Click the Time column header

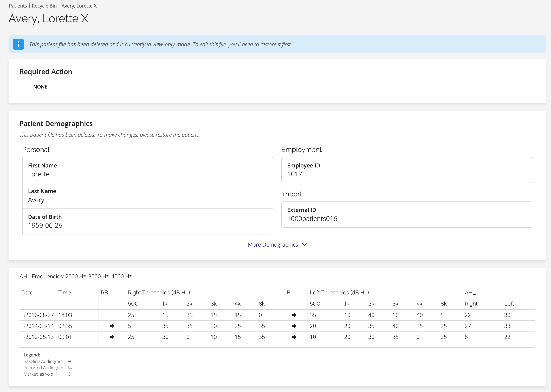[x=64, y=293]
